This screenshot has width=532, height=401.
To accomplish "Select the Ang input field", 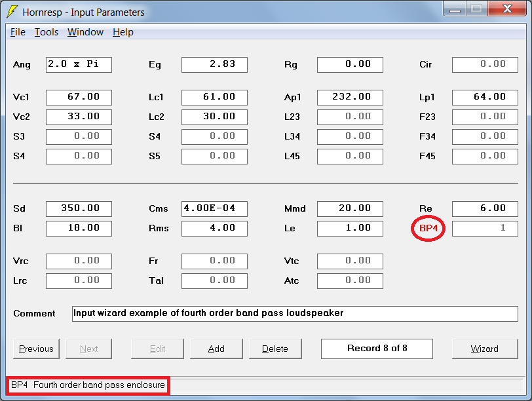I will (79, 65).
